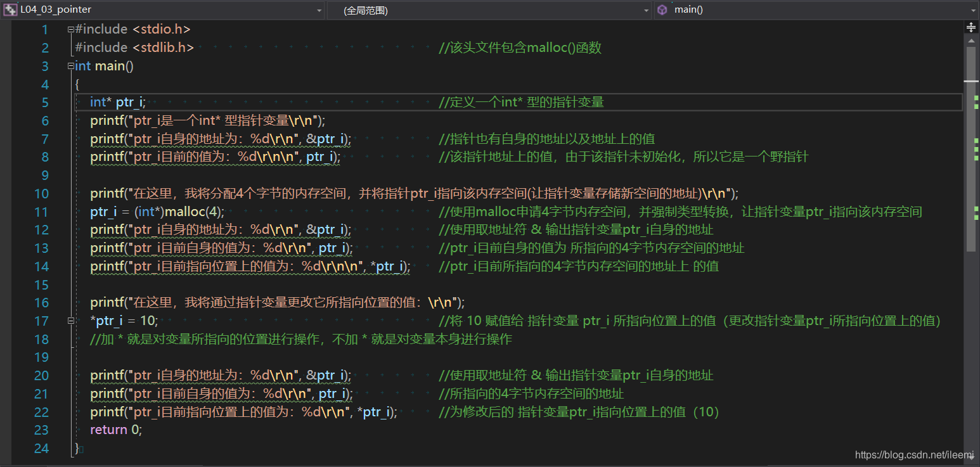Viewport: 980px width, 467px height.
Task: Click "ptr_i = (int*)malloc(4);" on line 11
Action: [x=157, y=212]
